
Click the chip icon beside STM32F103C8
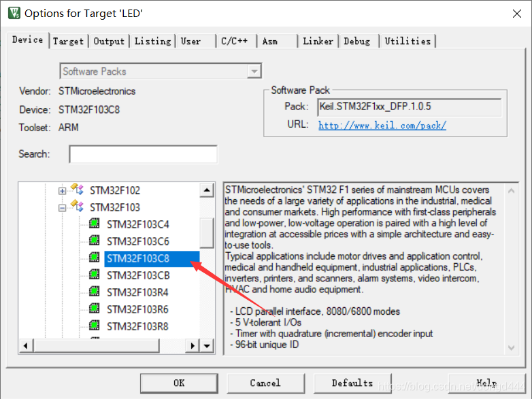pyautogui.click(x=95, y=258)
